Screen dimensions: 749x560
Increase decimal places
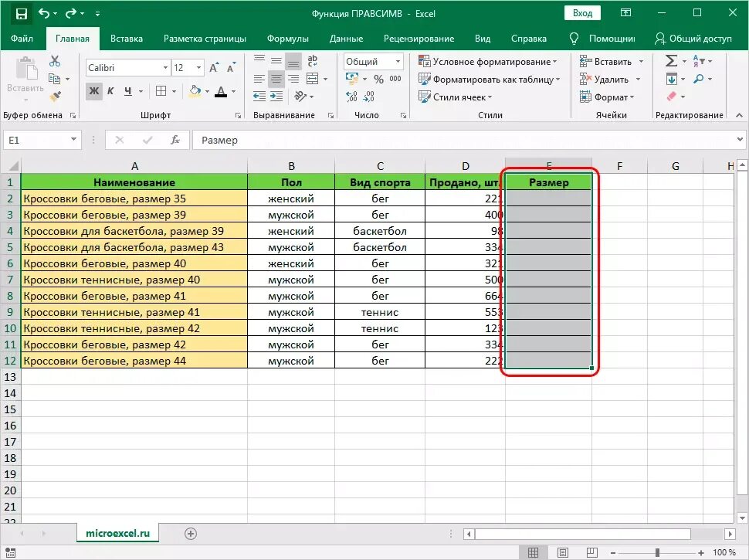click(351, 97)
